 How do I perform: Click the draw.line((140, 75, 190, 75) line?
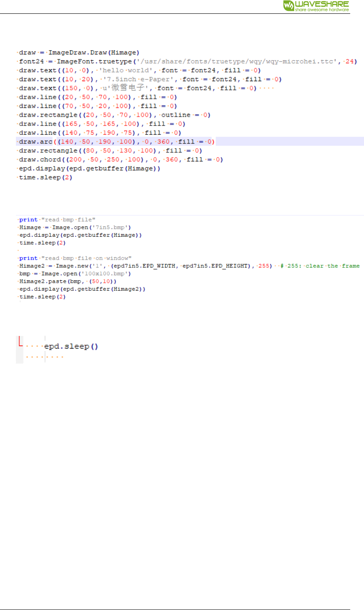[100, 133]
